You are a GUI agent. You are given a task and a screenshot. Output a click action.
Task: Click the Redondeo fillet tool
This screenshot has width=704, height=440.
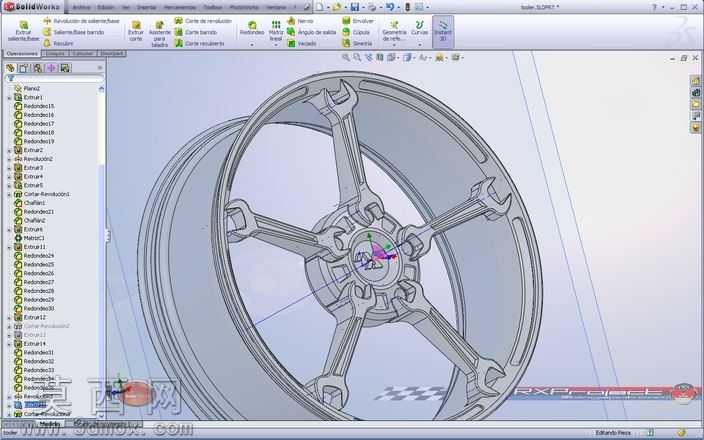[252, 28]
